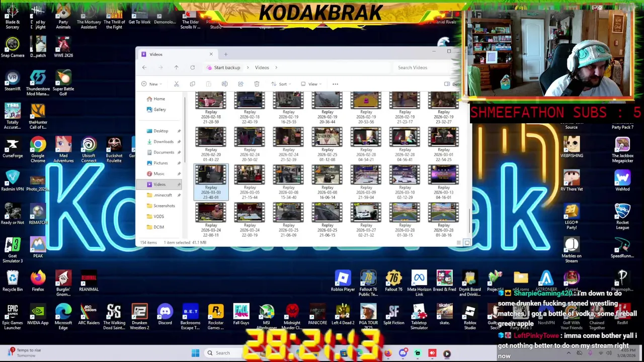Delete selected file with trash icon

pos(257,84)
